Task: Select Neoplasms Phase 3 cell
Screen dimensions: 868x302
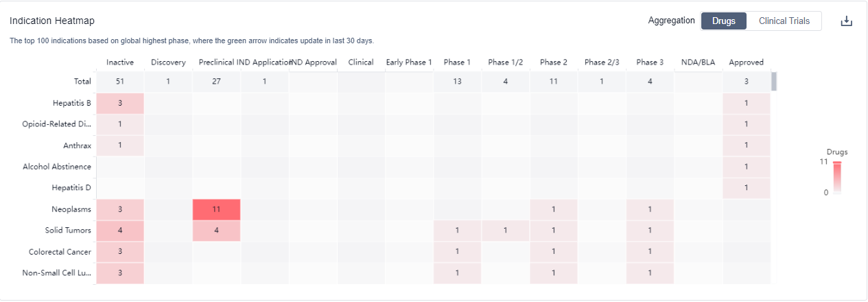Action: (x=650, y=209)
